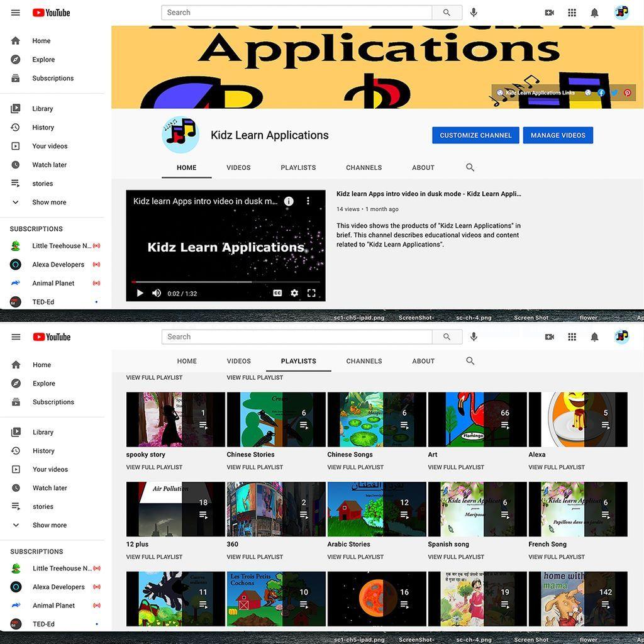This screenshot has height=644, width=644.
Task: Switch to HOME tab in bottom window
Action: pyautogui.click(x=186, y=361)
